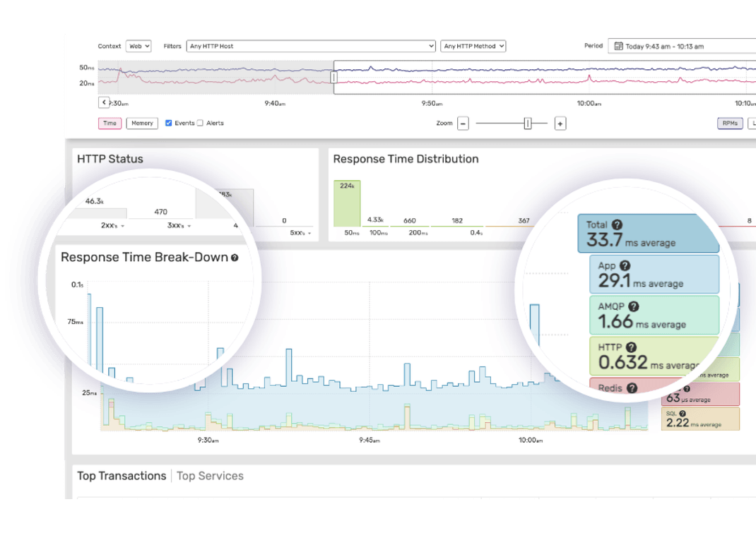Image resolution: width=756 pixels, height=533 pixels.
Task: Select the App 29.1 ms average card
Action: point(654,274)
